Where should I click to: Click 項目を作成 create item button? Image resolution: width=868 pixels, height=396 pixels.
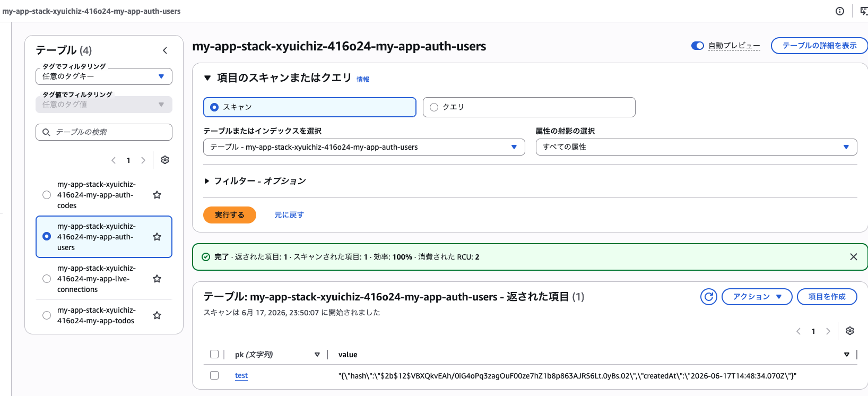coord(827,297)
